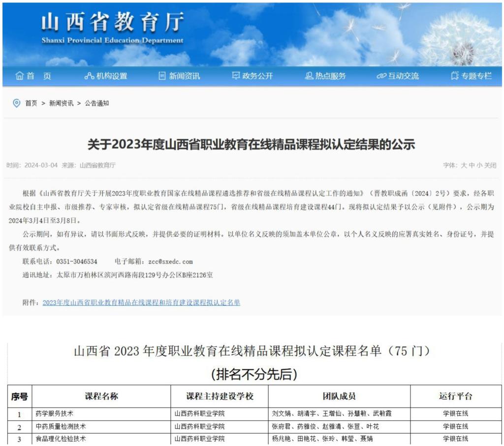
Task: Click the 山西省教育厅 site logo title
Action: pyautogui.click(x=112, y=22)
